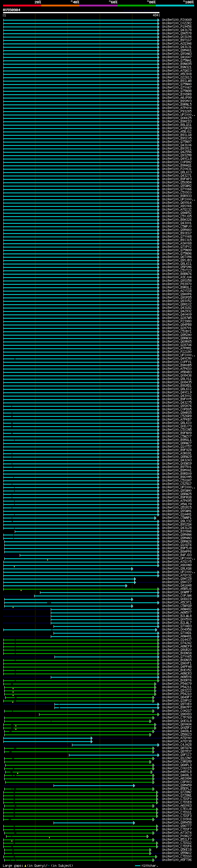The image size is (197, 868).
Task: Click the query end position 484
Action: pyautogui.click(x=155, y=15)
